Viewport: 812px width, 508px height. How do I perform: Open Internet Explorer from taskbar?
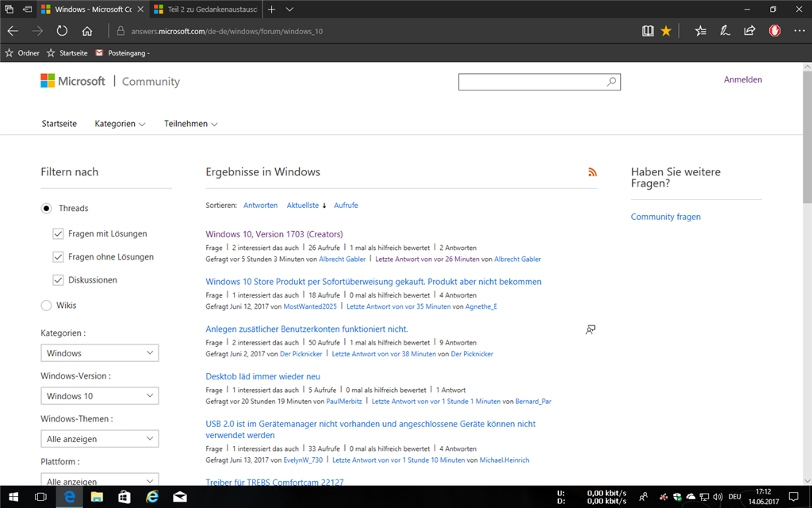152,497
